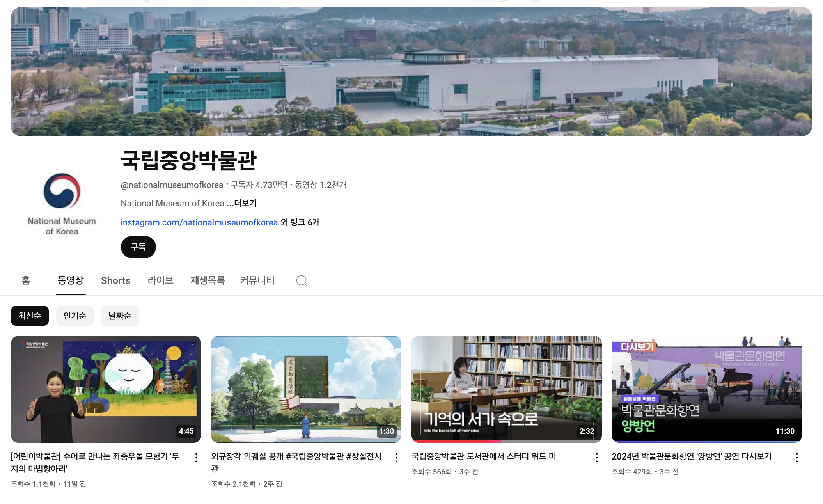Click the museum channel banner image

411,71
